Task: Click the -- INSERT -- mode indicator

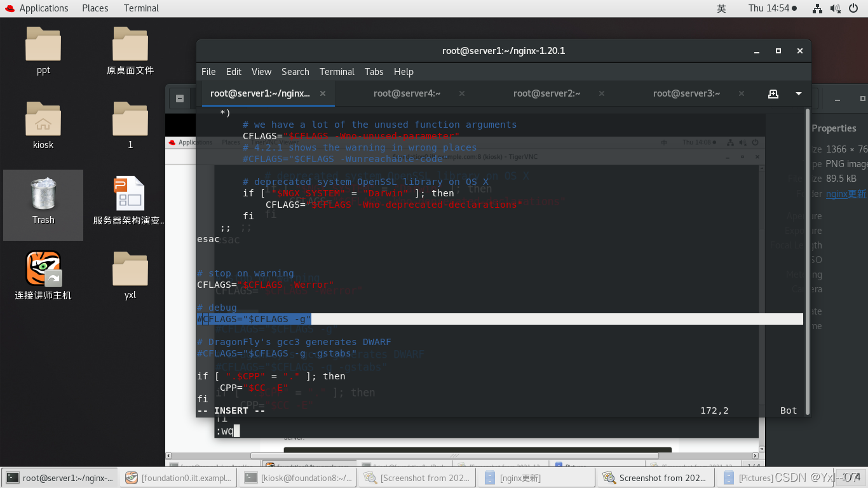Action: pos(231,410)
